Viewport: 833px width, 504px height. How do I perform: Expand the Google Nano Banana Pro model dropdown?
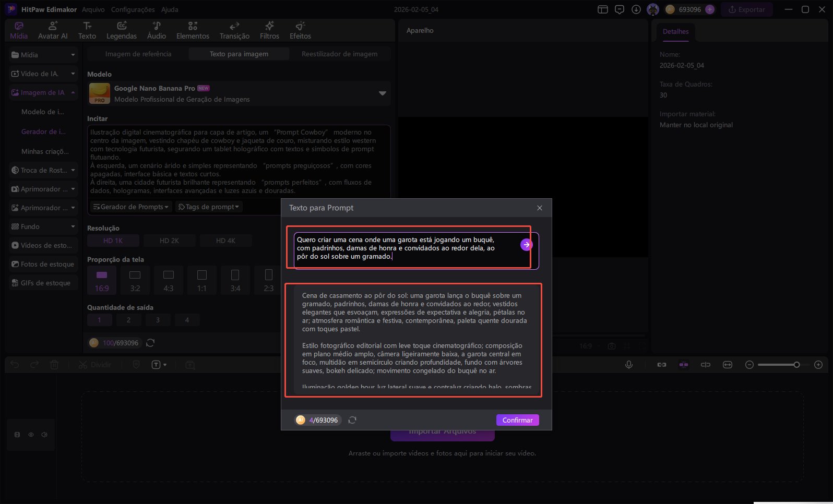[382, 93]
